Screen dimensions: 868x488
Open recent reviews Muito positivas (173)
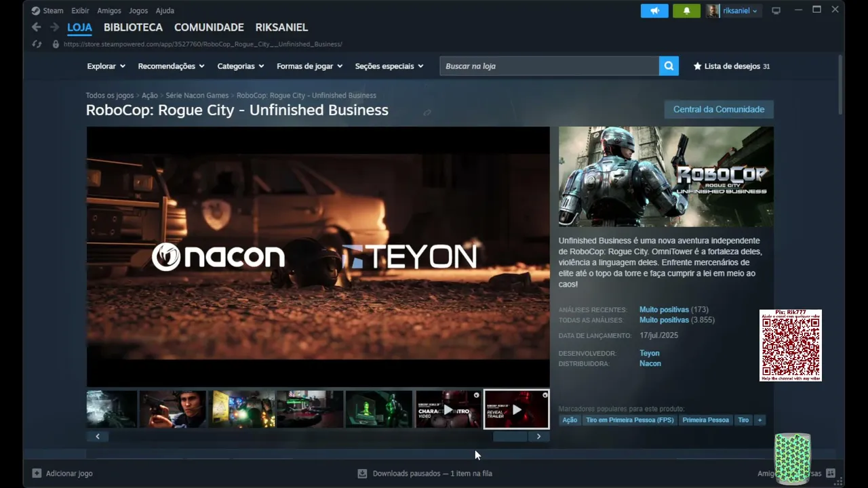(x=674, y=310)
